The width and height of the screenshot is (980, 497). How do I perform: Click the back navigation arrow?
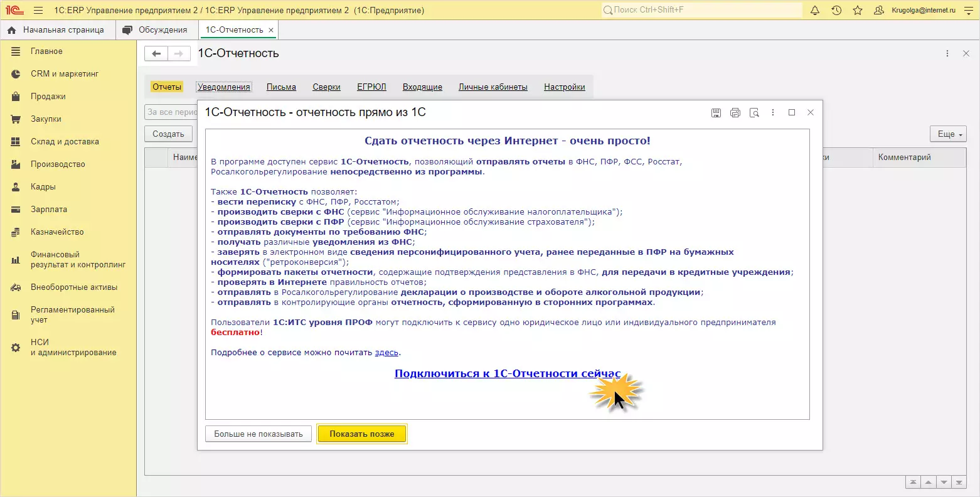[156, 54]
